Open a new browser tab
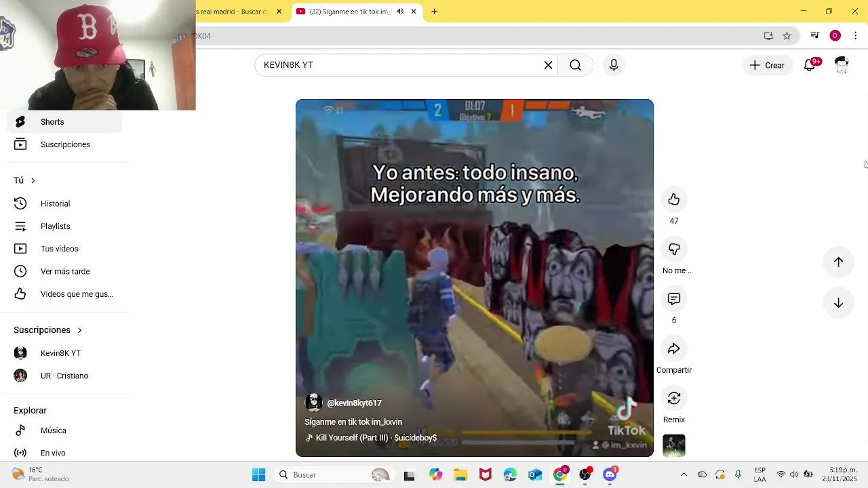This screenshot has width=868, height=488. click(435, 12)
